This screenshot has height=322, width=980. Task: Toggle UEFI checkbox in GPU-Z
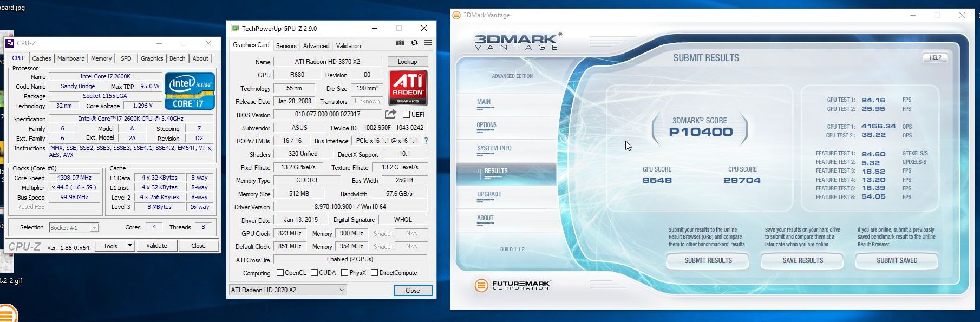(x=406, y=114)
